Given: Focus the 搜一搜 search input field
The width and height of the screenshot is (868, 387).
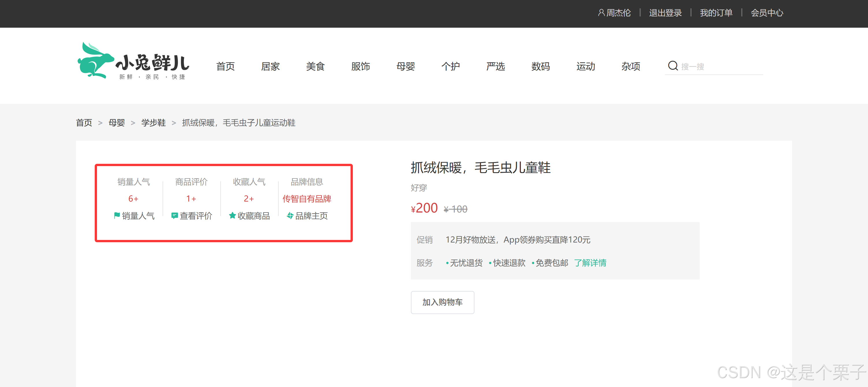Looking at the screenshot, I should [x=721, y=66].
